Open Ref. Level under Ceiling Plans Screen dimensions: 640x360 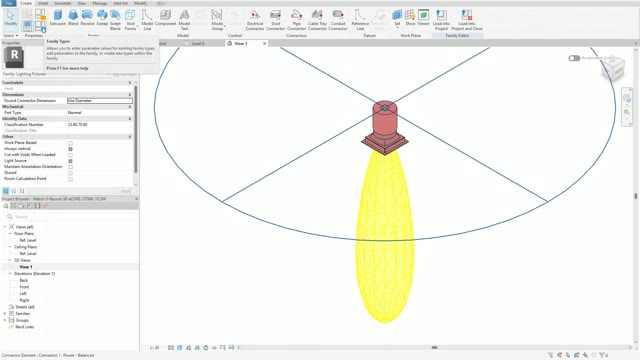(28, 253)
